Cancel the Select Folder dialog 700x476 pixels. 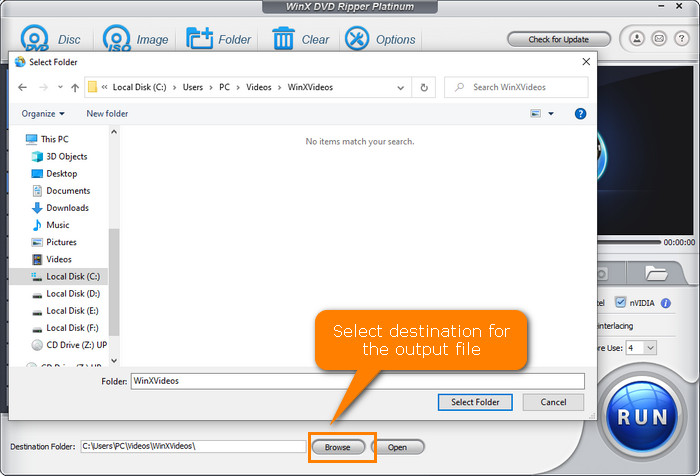point(553,402)
